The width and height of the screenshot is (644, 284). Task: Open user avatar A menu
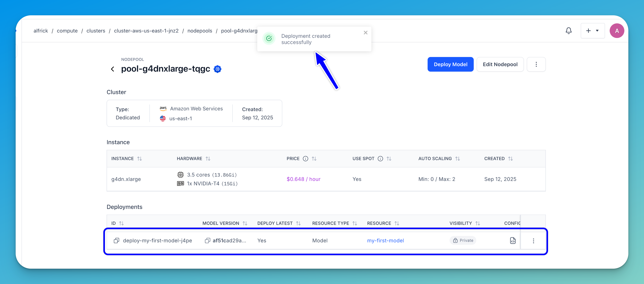(617, 31)
